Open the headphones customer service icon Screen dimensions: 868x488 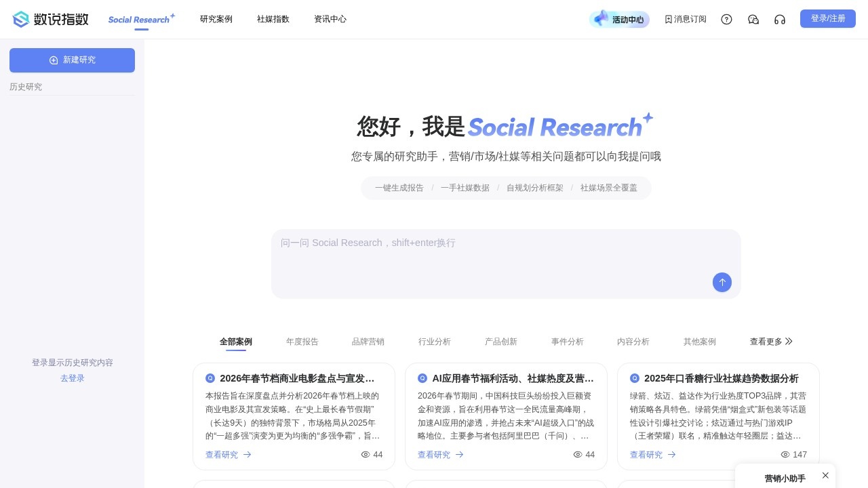[780, 19]
